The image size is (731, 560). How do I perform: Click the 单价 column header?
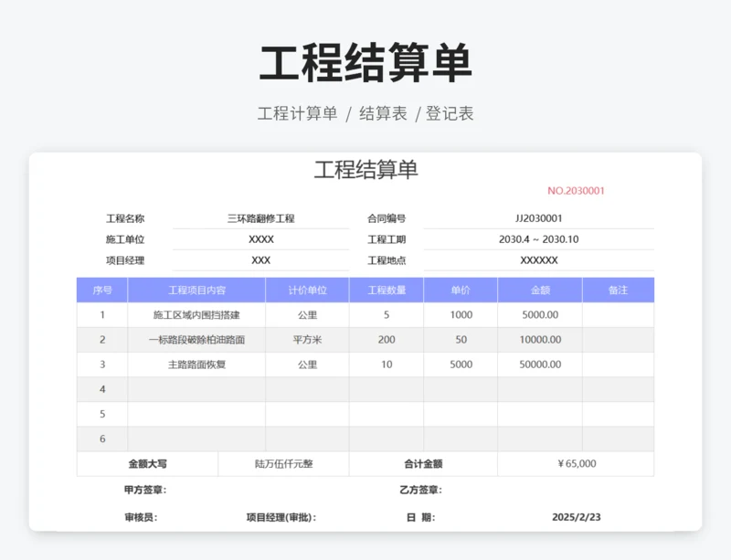(461, 290)
